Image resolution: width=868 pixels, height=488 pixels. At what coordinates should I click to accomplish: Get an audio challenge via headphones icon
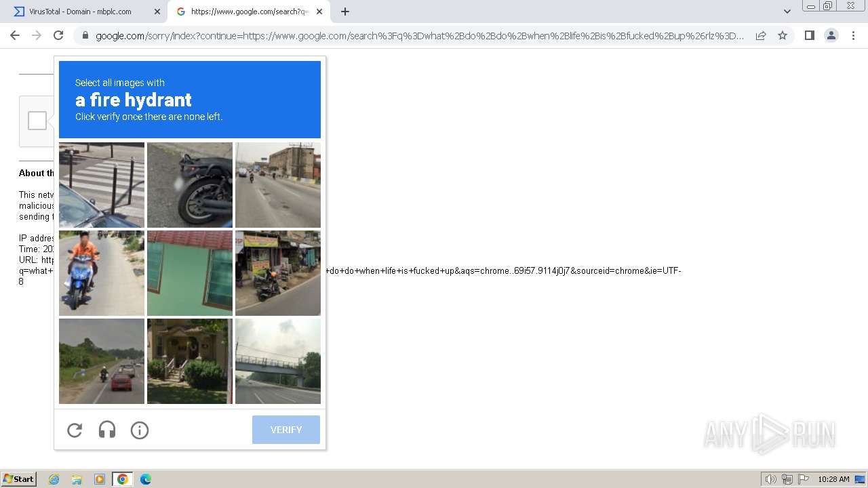pyautogui.click(x=107, y=430)
